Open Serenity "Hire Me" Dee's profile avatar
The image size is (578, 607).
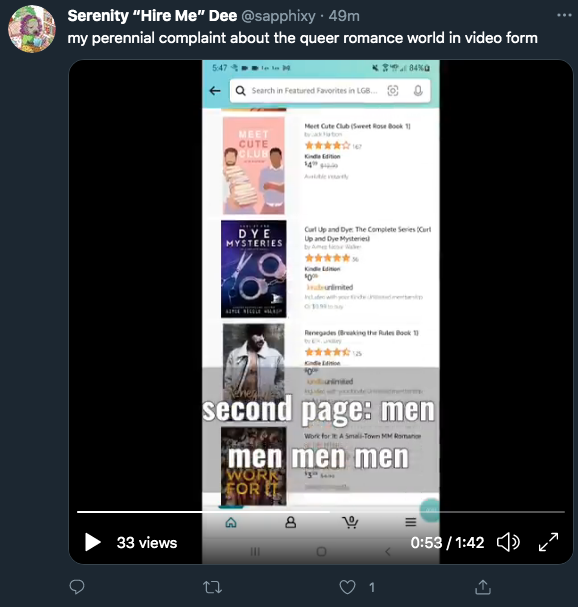pyautogui.click(x=32, y=29)
